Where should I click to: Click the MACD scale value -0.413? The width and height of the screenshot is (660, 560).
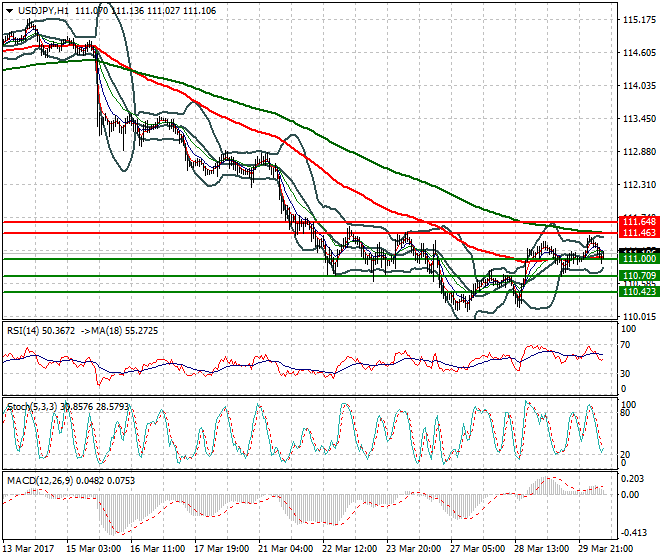point(634,533)
